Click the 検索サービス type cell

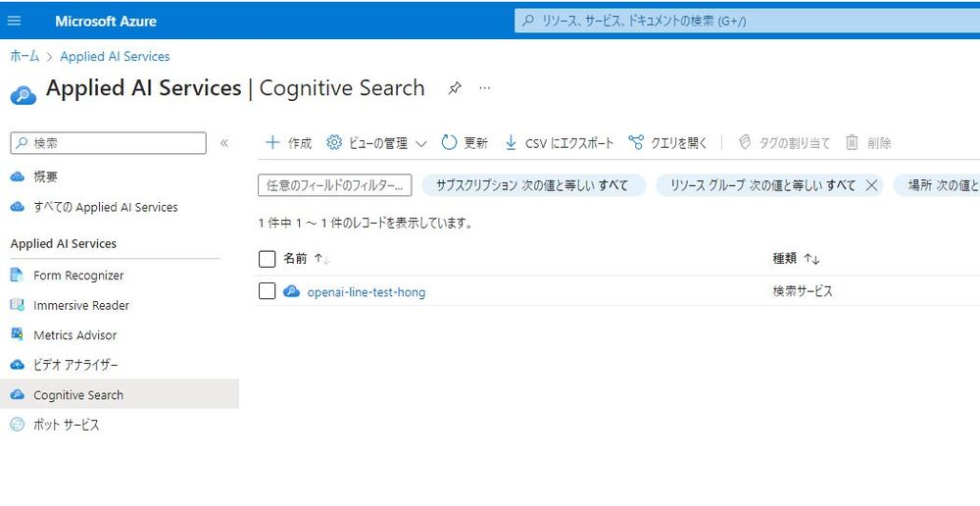803,291
